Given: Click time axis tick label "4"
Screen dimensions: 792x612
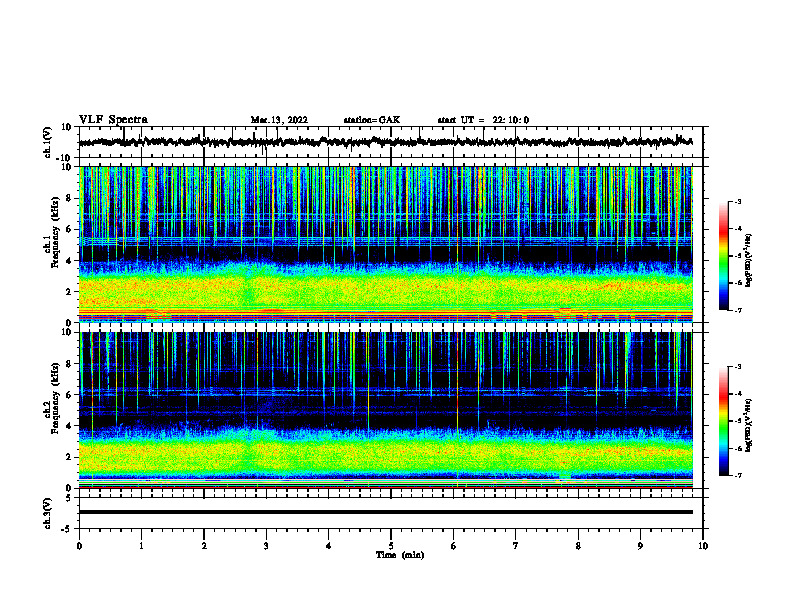Looking at the screenshot, I should 329,546.
